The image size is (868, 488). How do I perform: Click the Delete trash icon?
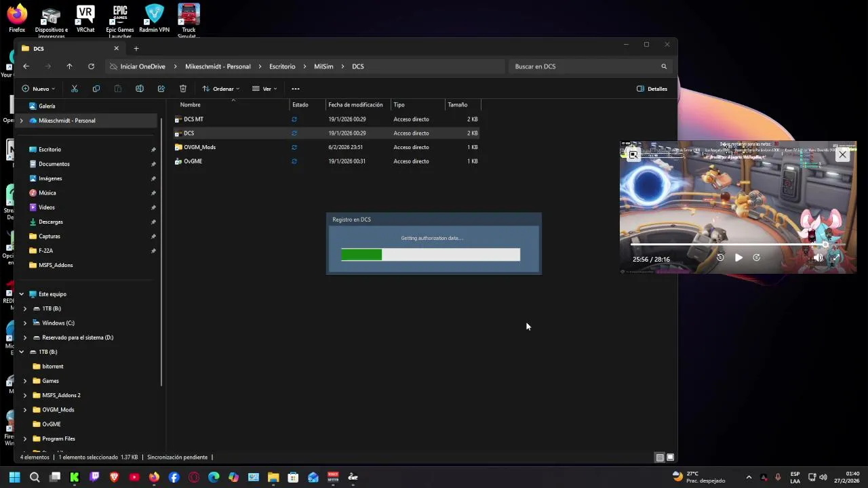click(x=183, y=89)
